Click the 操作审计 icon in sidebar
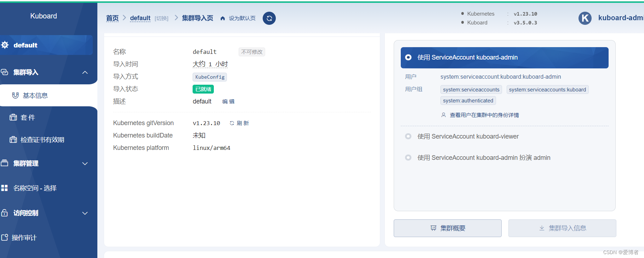Viewport: 644px width, 258px height. click(5, 237)
